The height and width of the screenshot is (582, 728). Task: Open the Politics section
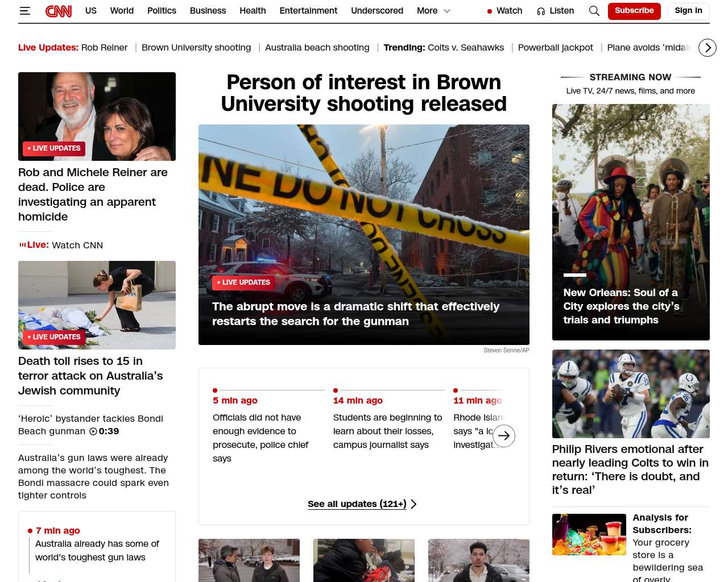162,11
